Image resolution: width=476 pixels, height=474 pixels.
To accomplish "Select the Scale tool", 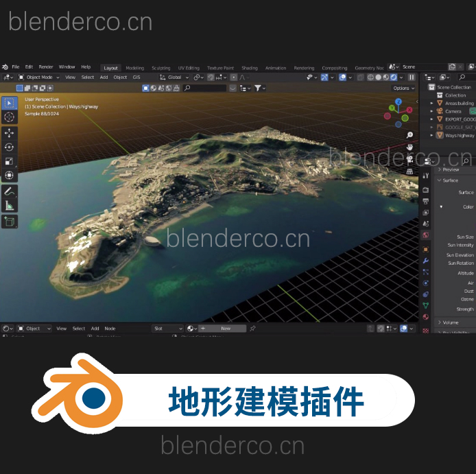I will (10, 161).
